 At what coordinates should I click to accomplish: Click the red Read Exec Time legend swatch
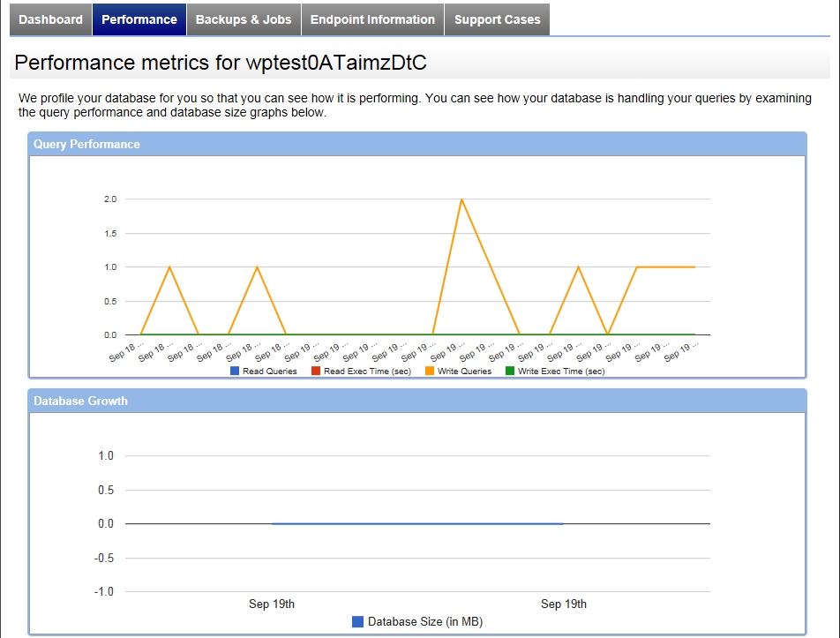(316, 371)
